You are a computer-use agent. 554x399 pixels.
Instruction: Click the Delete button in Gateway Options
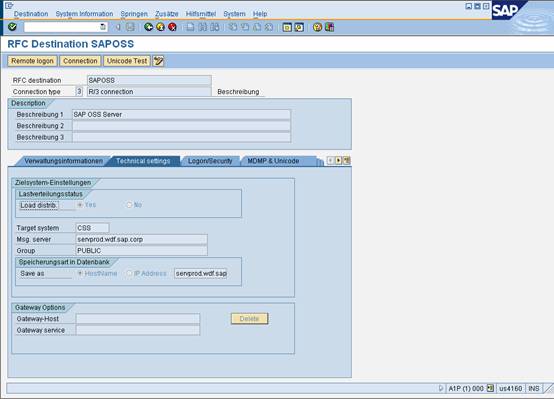[x=249, y=319]
